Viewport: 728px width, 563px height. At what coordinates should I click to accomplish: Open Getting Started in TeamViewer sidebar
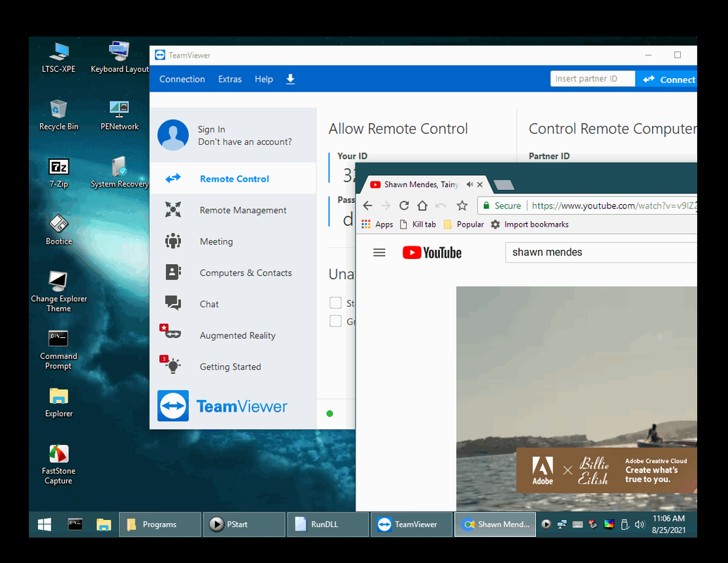[x=233, y=367]
